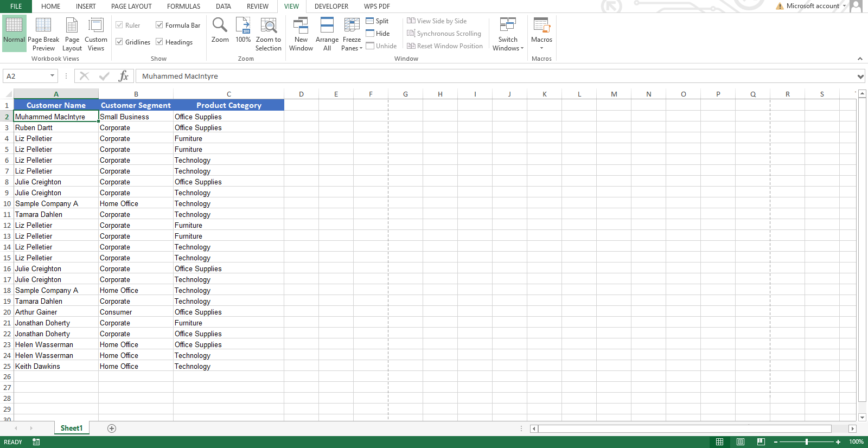
Task: Select cell with Consumer
Action: (136, 312)
